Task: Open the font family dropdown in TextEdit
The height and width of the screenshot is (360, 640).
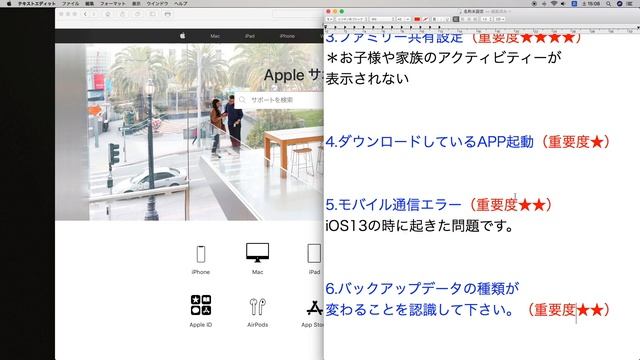Action: tap(351, 19)
